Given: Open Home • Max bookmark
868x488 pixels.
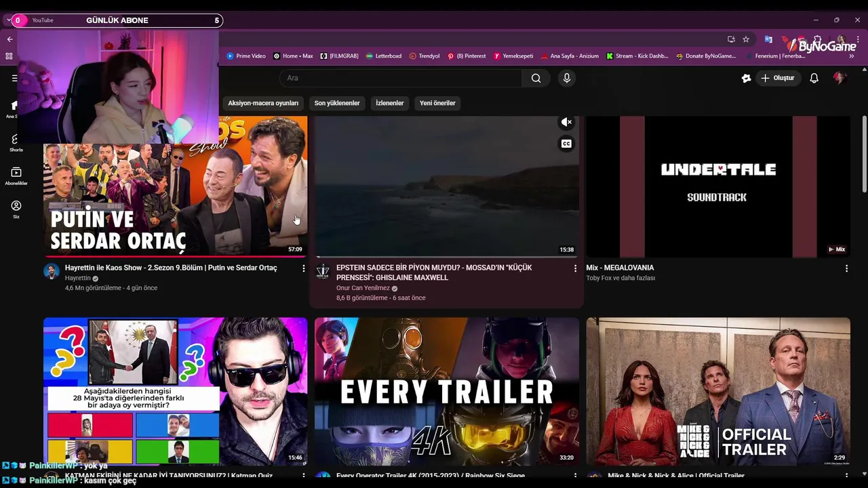Looking at the screenshot, I should pos(293,56).
